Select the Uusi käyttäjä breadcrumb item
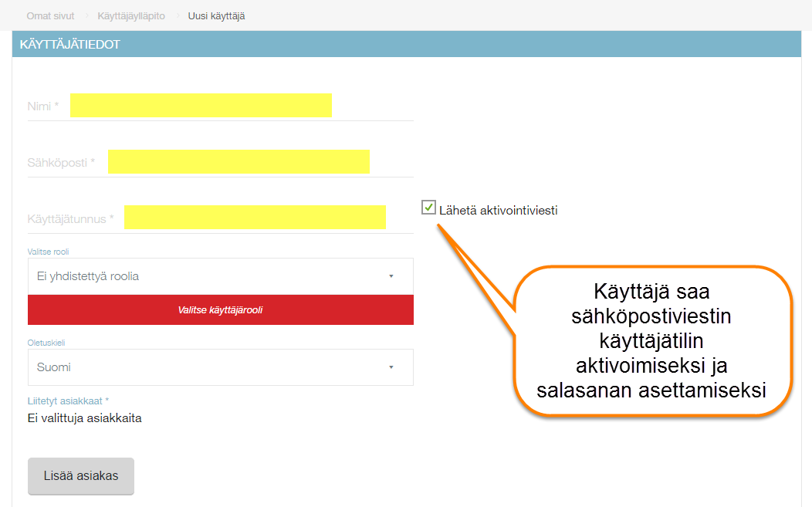The image size is (812, 507). pos(216,15)
